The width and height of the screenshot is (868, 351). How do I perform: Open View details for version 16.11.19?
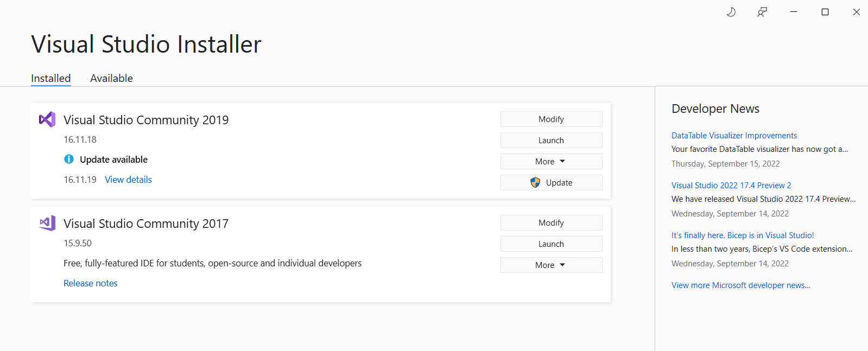[x=128, y=180]
